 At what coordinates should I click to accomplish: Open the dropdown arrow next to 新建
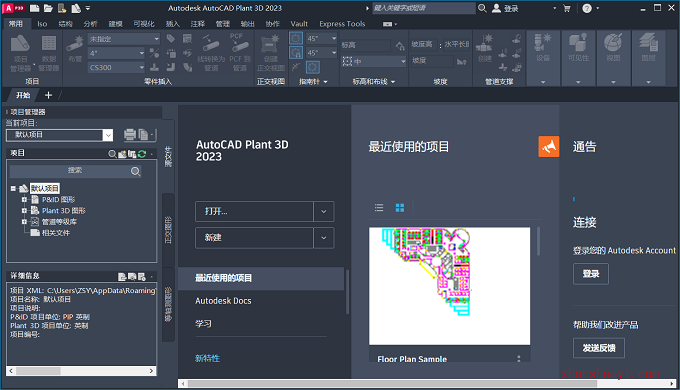tap(324, 238)
